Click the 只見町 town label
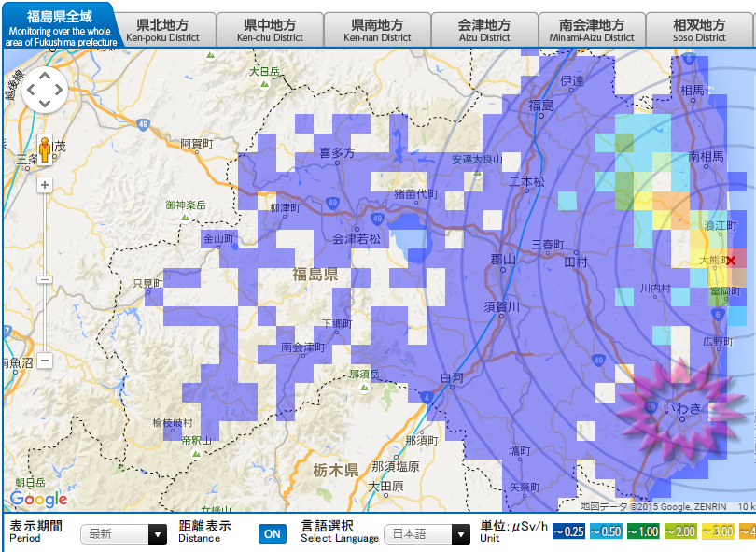This screenshot has height=552, width=756. click(x=148, y=283)
